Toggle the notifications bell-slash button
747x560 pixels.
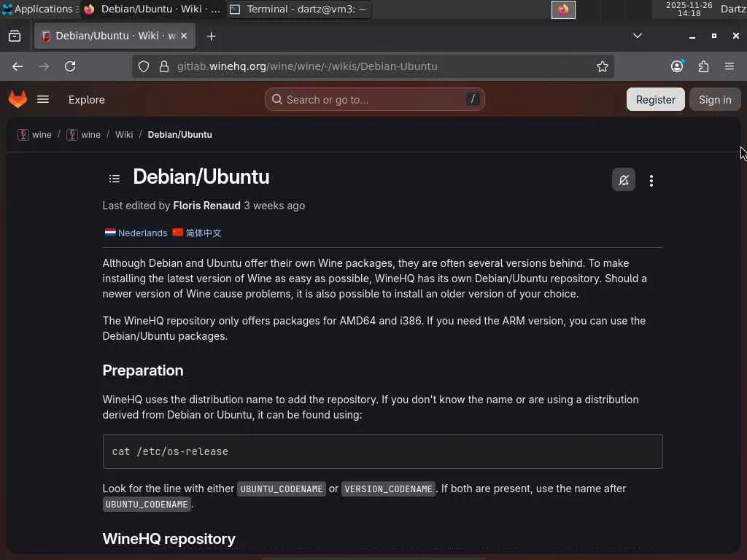click(x=623, y=180)
